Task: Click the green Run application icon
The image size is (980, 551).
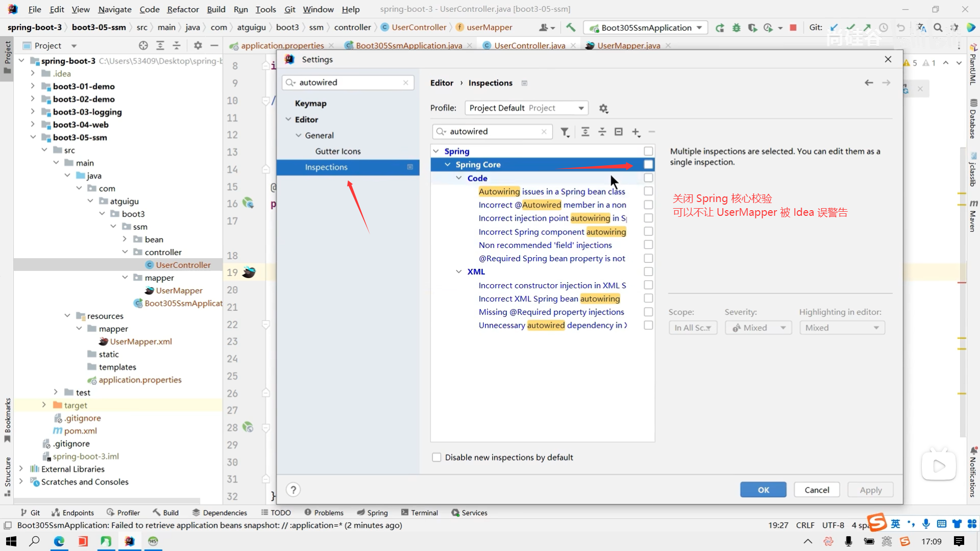Action: pyautogui.click(x=720, y=28)
